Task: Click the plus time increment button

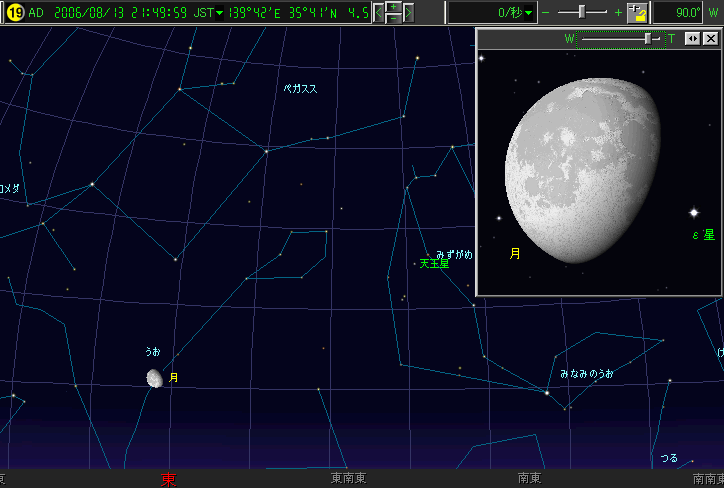Action: 394,7
